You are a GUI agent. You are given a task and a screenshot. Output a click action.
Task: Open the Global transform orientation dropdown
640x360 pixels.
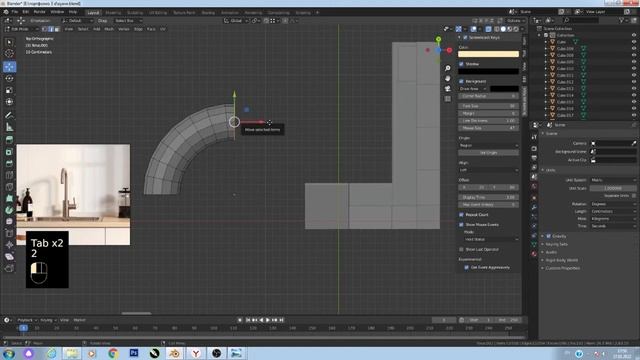point(236,20)
